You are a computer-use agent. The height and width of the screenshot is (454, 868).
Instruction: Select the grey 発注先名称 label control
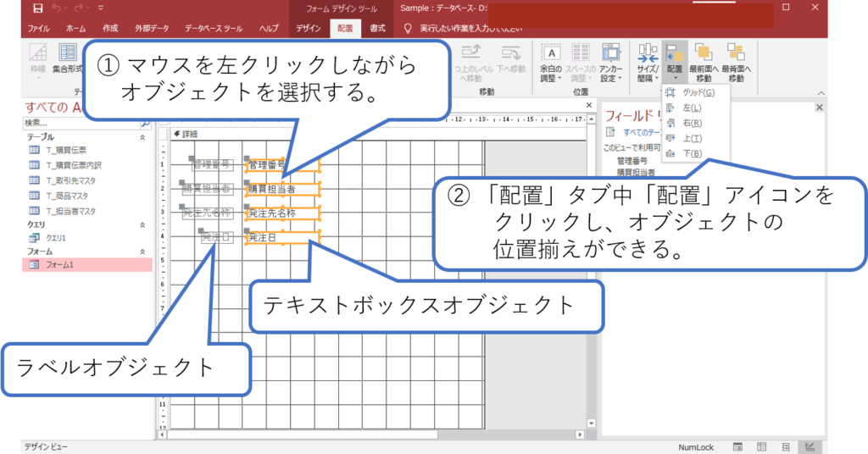tap(208, 213)
